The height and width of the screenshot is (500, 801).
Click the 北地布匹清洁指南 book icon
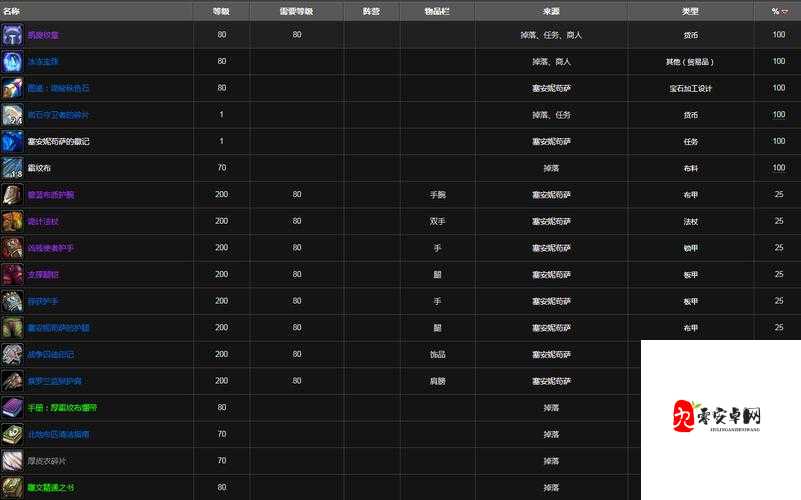(12, 434)
